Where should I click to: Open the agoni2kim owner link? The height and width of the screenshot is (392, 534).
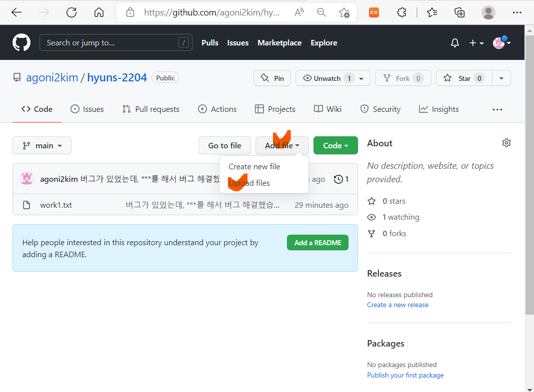52,77
